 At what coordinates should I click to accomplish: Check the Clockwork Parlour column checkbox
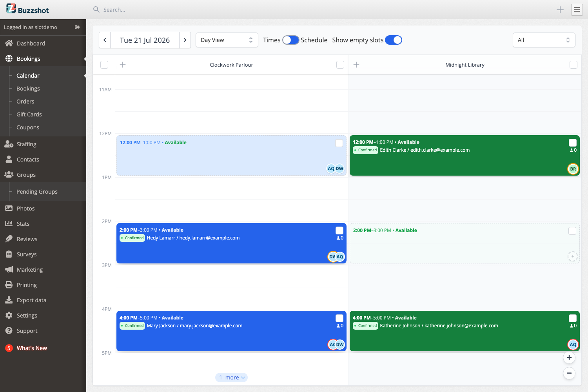click(340, 65)
